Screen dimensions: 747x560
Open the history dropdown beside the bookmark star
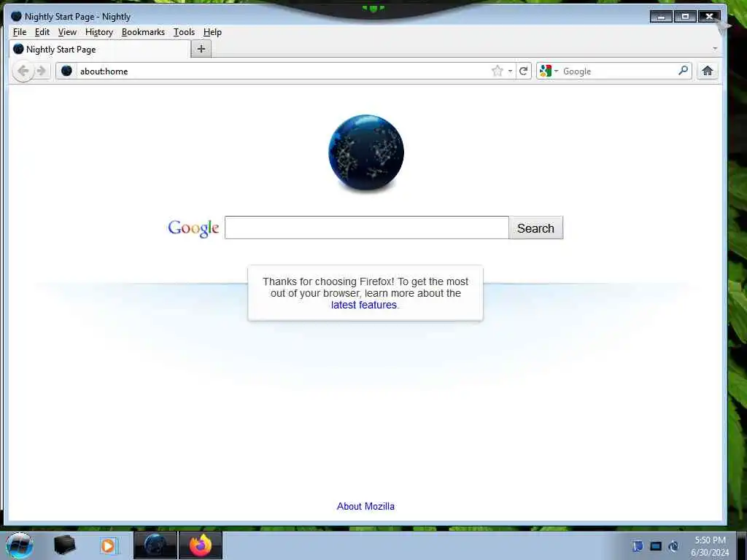tap(510, 71)
